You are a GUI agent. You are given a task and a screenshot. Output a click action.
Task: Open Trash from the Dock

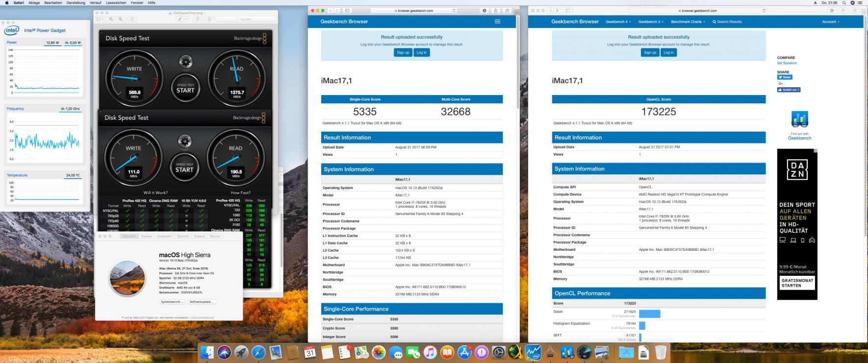pos(661,352)
